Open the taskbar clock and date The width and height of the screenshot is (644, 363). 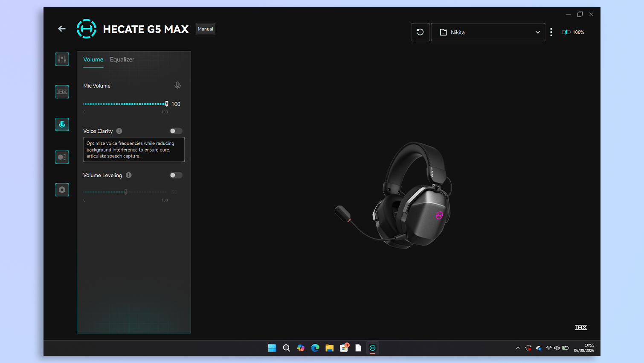pos(584,348)
